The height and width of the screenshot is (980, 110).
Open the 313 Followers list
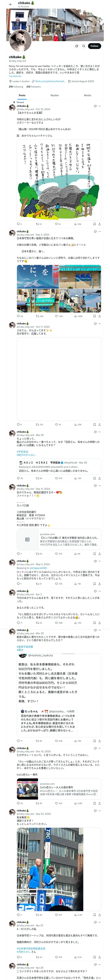tap(33, 87)
